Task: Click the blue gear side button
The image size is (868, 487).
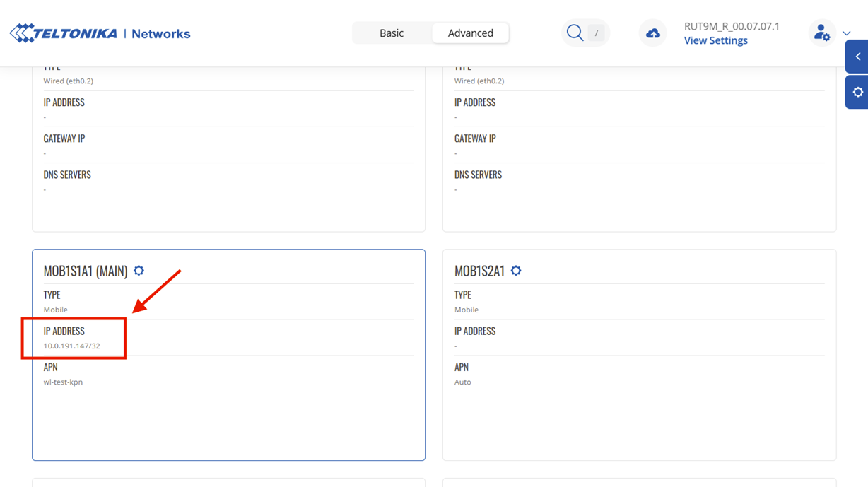Action: tap(857, 93)
